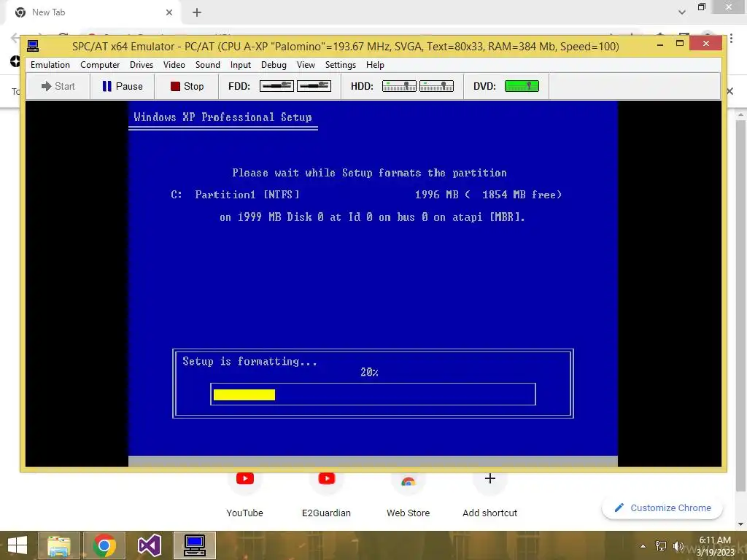Click the second FDD floppy drive icon

click(314, 86)
